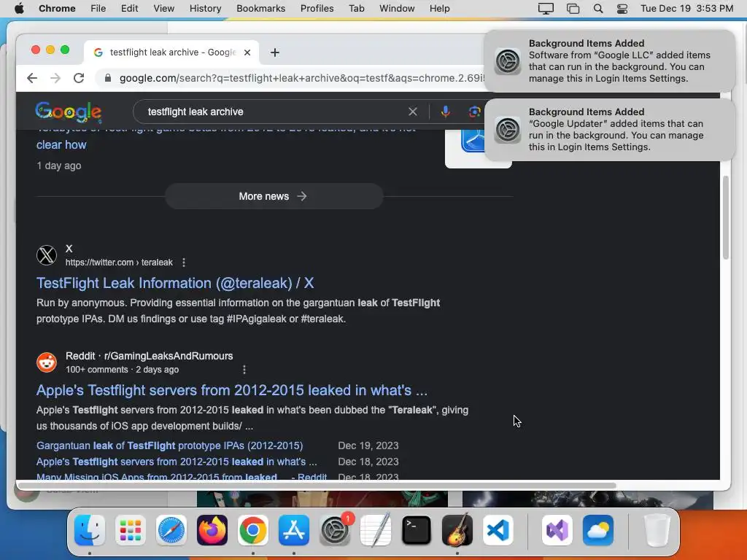This screenshot has height=560, width=747.
Task: Open GarageBand from the Dock
Action: (457, 530)
